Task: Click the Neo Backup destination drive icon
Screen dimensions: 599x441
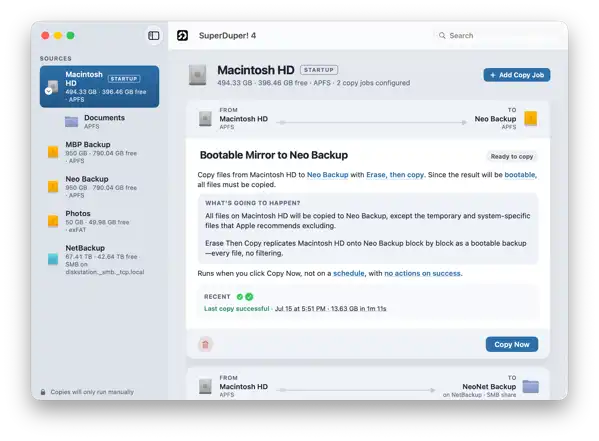Action: pos(531,118)
